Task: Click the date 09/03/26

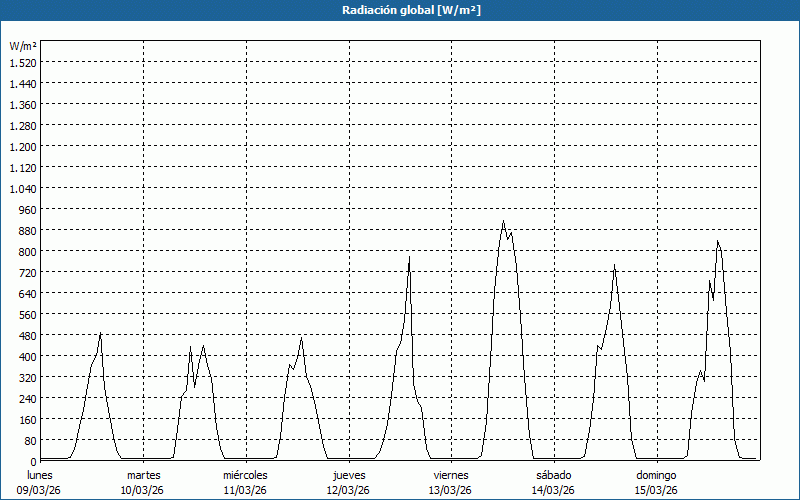Action: (x=39, y=490)
